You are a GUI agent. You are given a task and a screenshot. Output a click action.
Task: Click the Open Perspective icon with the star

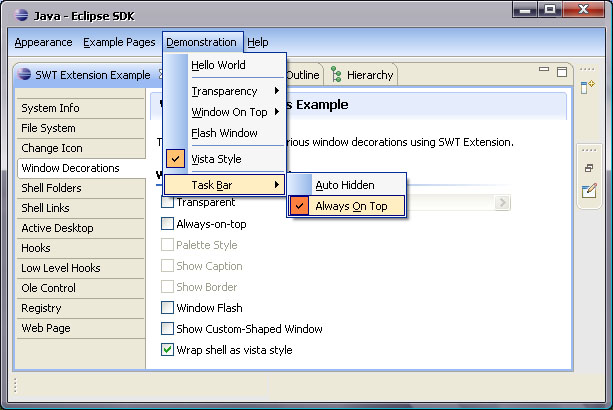(x=587, y=87)
